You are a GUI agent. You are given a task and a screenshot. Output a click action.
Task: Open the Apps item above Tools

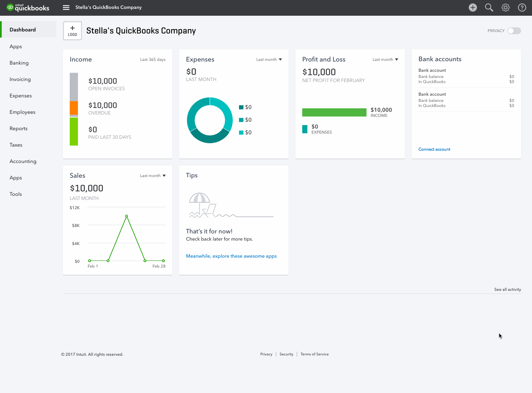16,178
